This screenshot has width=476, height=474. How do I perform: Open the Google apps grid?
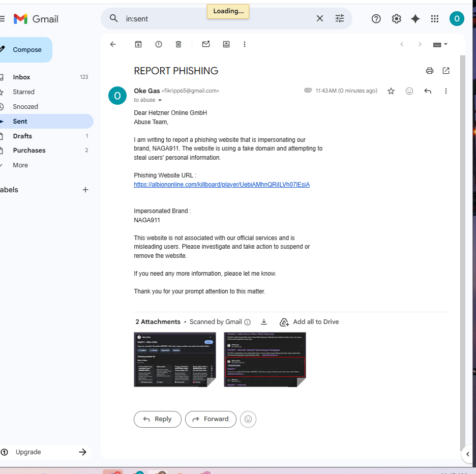(x=435, y=19)
